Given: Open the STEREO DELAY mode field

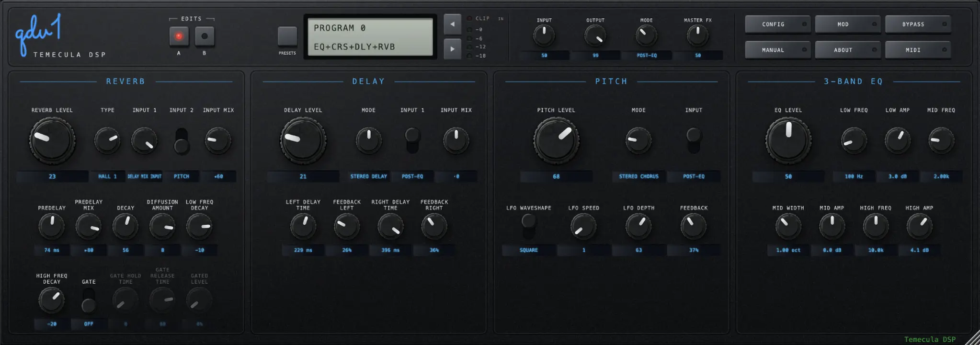Looking at the screenshot, I should (369, 176).
